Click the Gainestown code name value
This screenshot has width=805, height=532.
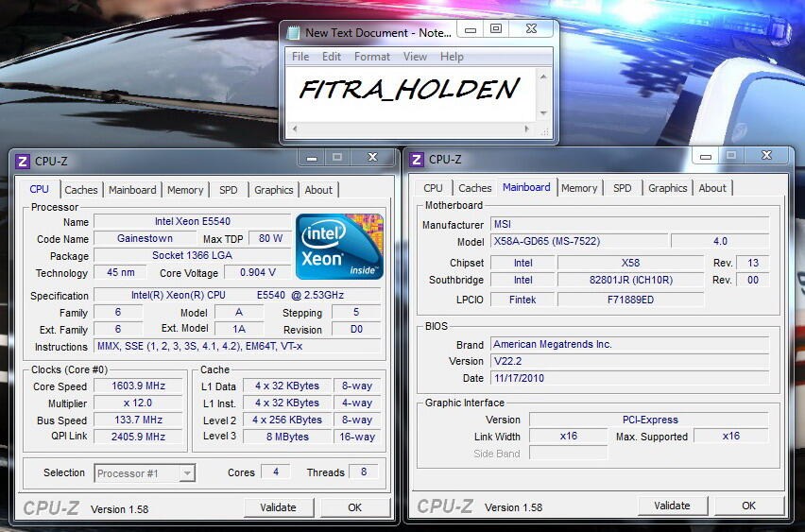145,238
